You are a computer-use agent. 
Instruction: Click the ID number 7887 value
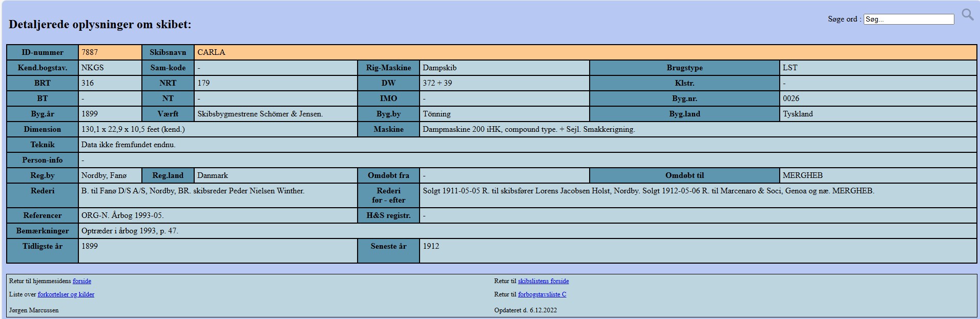(90, 52)
